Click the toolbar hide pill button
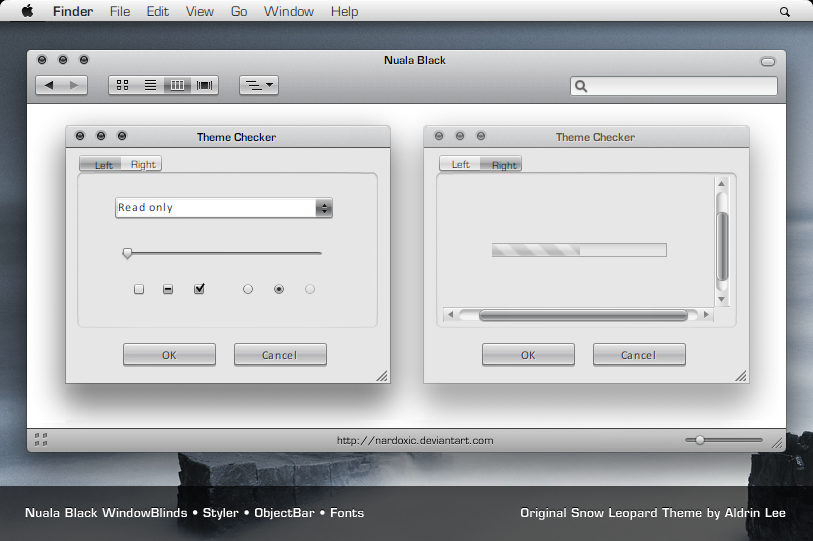 pyautogui.click(x=768, y=62)
